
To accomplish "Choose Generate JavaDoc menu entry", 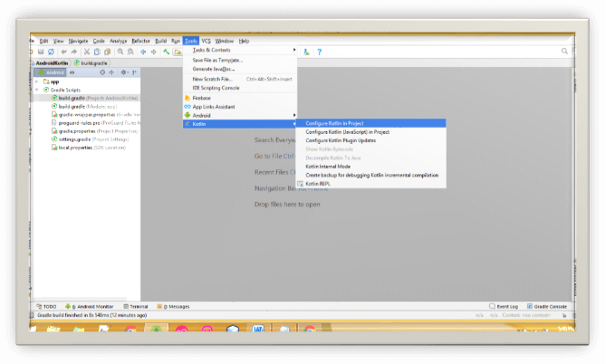I will (240, 69).
